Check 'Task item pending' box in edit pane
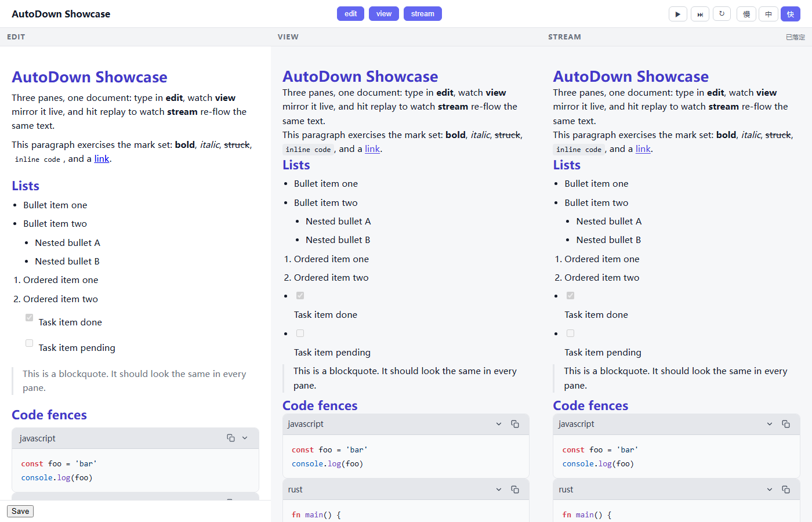The width and height of the screenshot is (812, 522). pos(29,343)
